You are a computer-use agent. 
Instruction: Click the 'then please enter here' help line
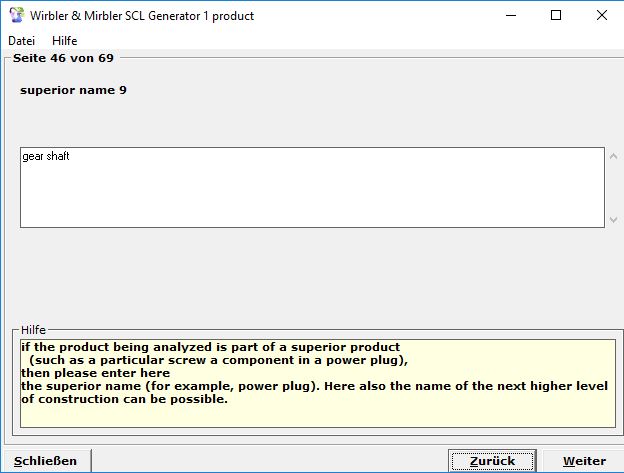(x=95, y=373)
